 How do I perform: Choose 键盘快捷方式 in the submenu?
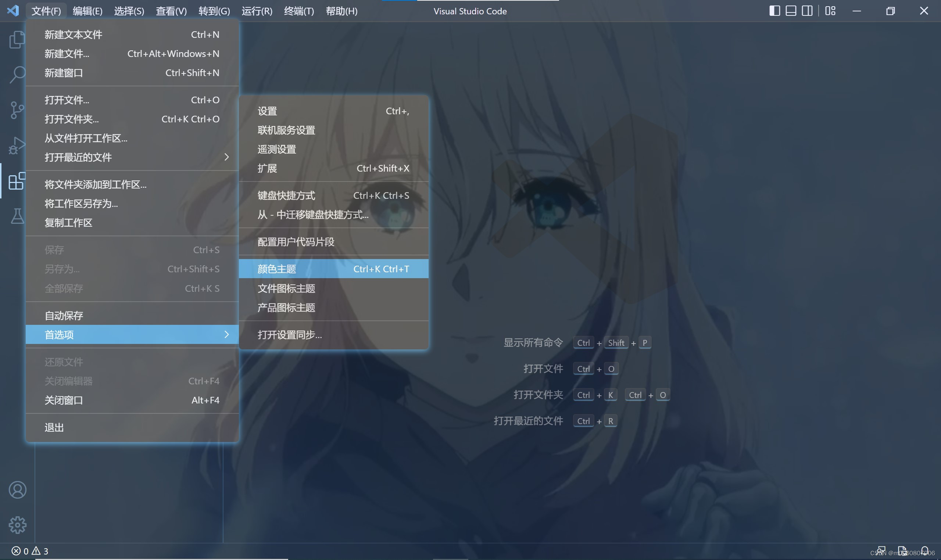pos(286,195)
